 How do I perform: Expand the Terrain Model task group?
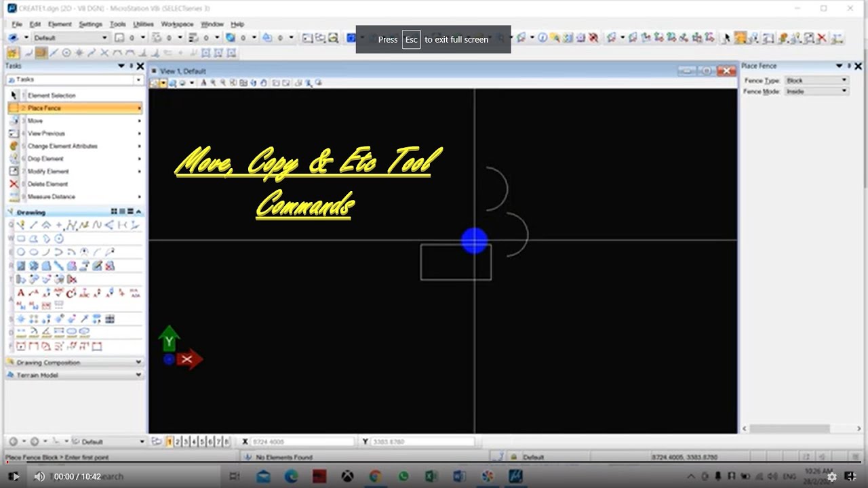point(75,375)
